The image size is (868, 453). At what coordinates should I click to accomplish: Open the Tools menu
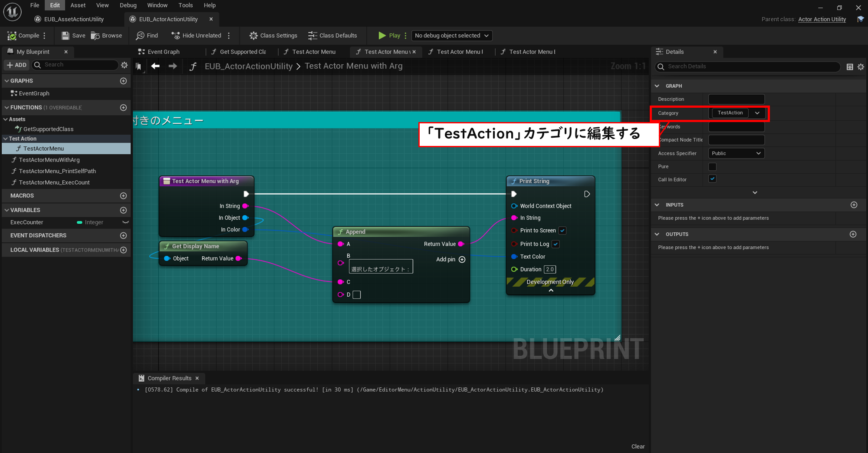186,5
